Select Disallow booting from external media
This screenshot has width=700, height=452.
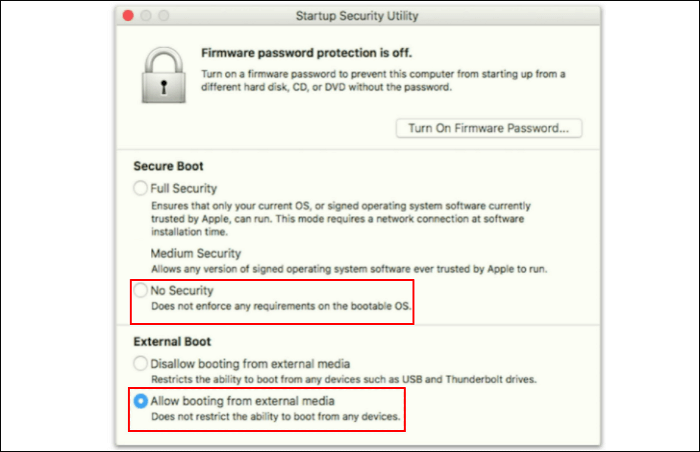click(x=141, y=363)
